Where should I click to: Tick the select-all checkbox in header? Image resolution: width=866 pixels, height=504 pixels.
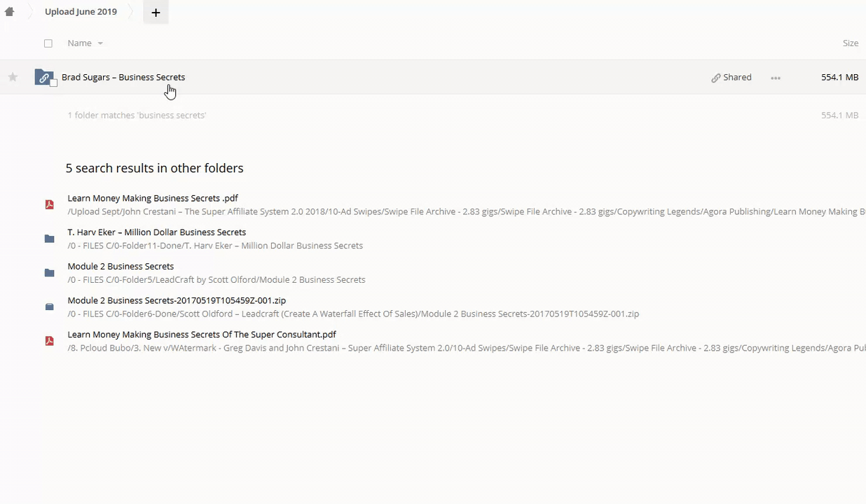pos(48,43)
